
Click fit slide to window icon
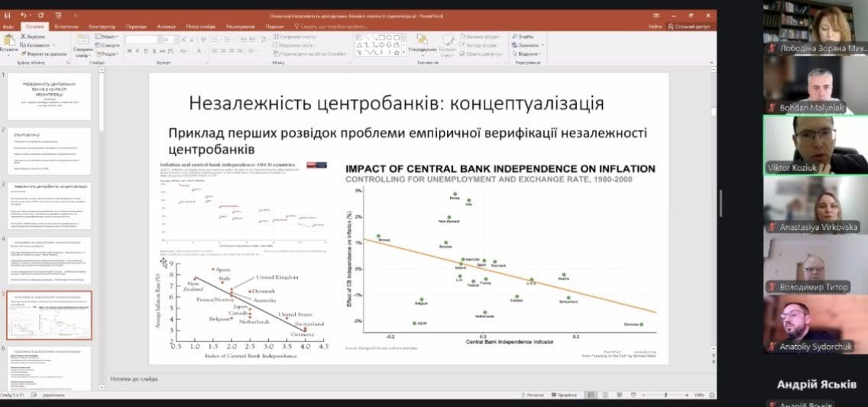711,395
